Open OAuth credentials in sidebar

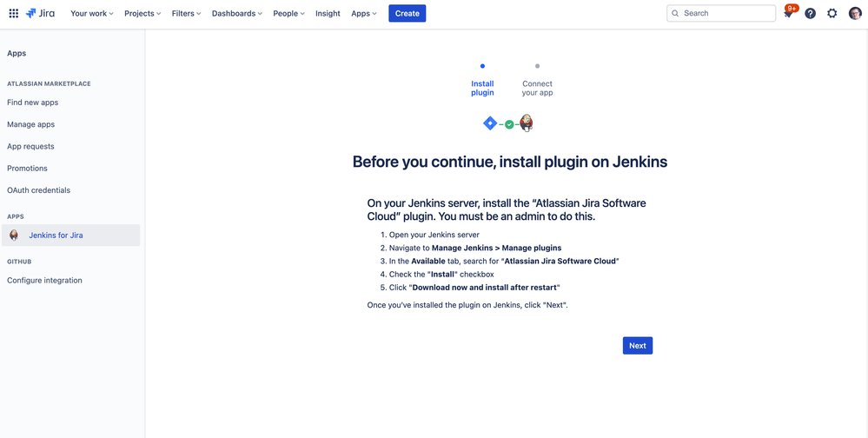[x=39, y=190]
